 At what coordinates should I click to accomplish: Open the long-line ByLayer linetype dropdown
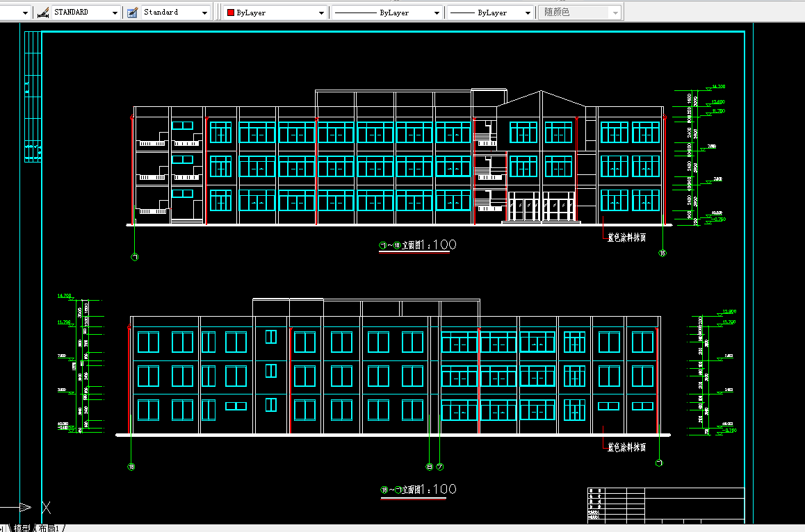point(437,13)
